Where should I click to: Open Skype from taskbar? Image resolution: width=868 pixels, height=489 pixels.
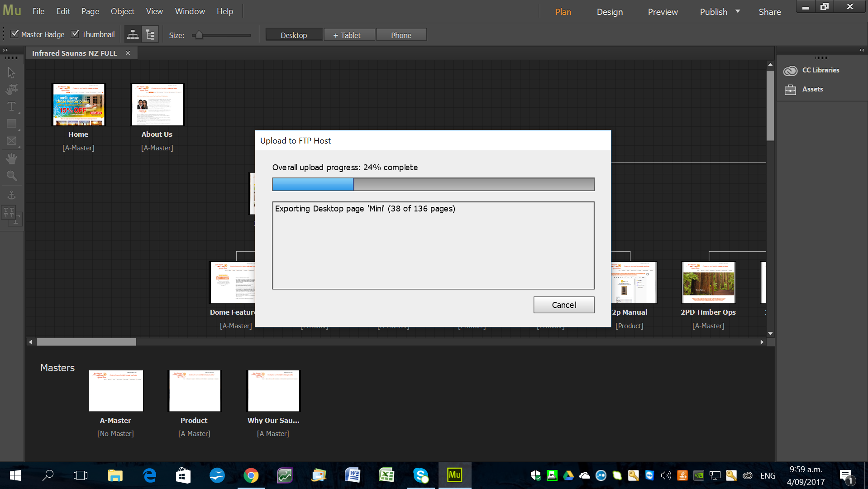pyautogui.click(x=420, y=475)
